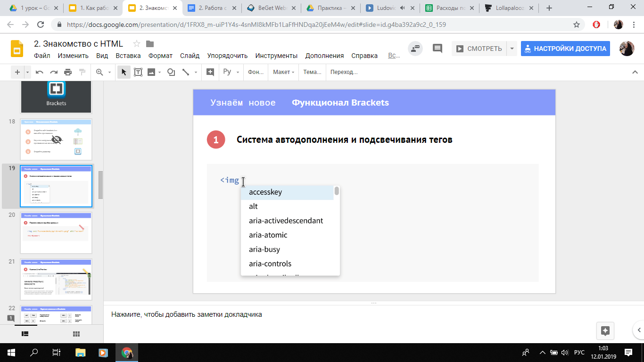Open the new slide layout dropdown arrow

[28, 72]
